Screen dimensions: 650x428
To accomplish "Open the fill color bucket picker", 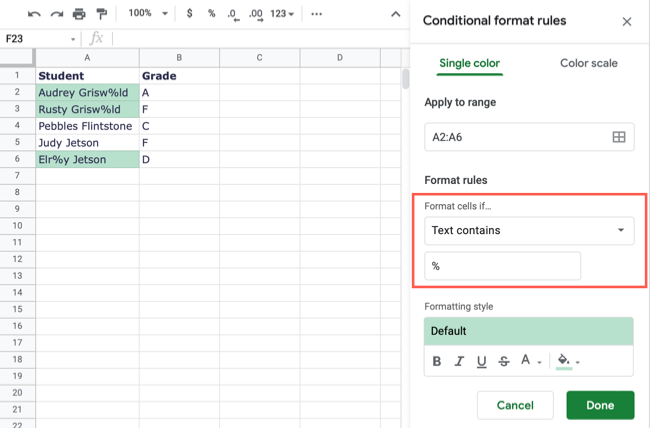I will pos(567,361).
